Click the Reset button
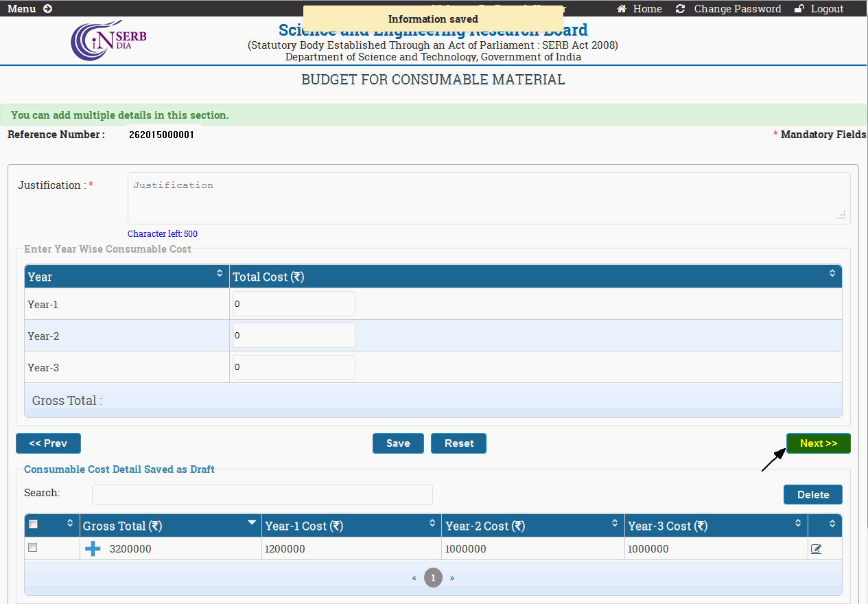Image resolution: width=868 pixels, height=604 pixels. coord(458,443)
